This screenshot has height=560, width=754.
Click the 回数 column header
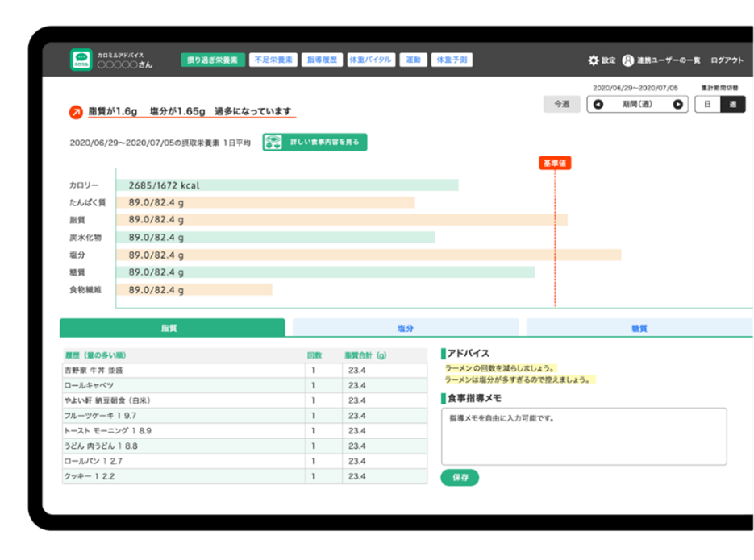tap(314, 355)
